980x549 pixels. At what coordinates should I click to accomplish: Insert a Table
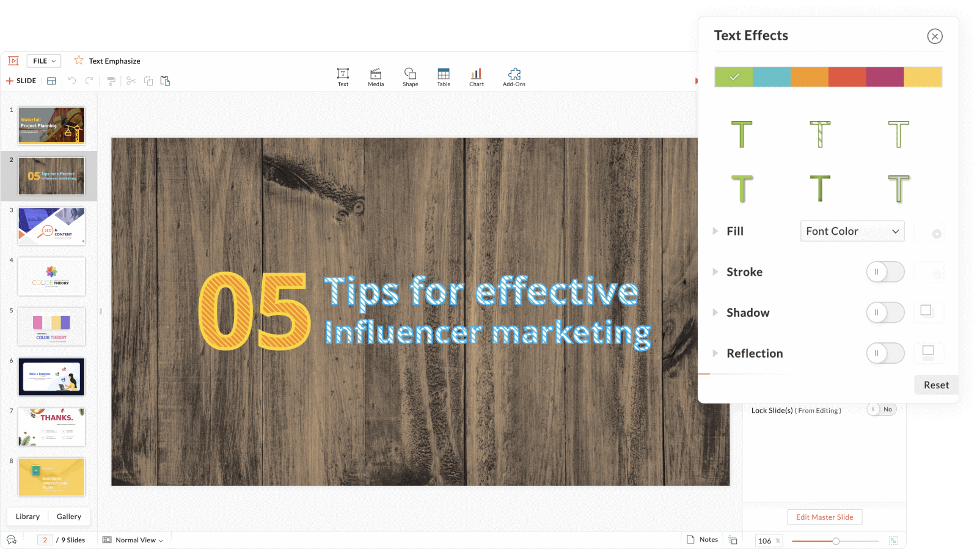coord(444,77)
